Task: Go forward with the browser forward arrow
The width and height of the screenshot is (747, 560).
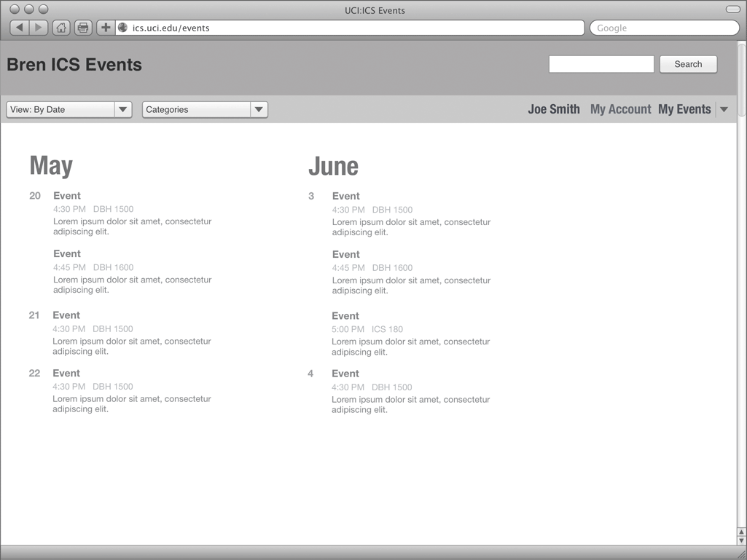Action: click(39, 28)
